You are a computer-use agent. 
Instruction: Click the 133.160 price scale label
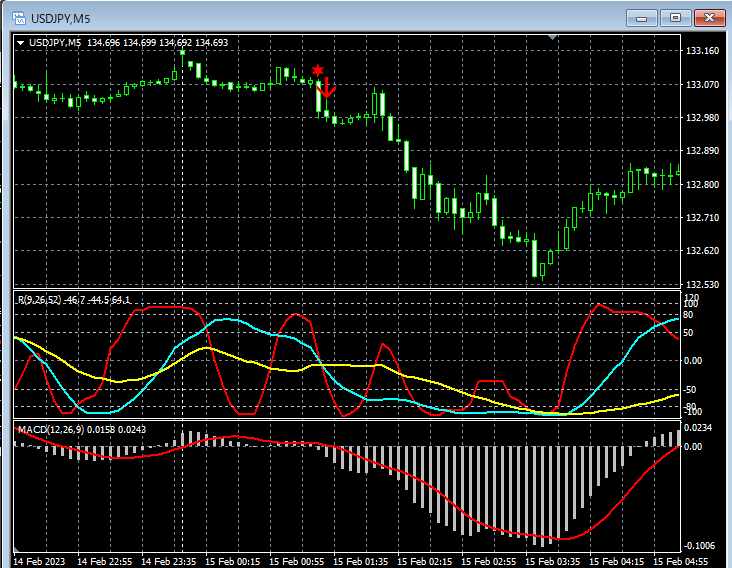click(703, 51)
